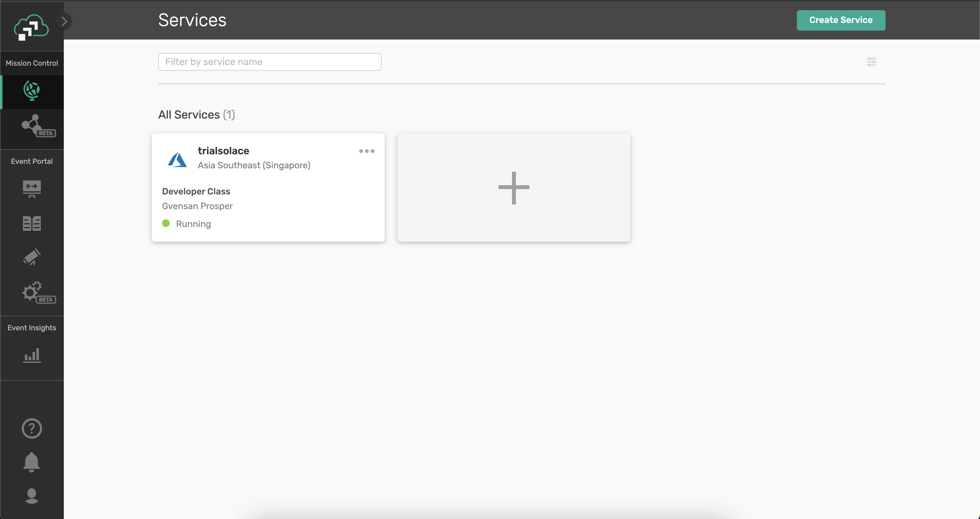Open Event Portal Catalog icon

tap(32, 223)
